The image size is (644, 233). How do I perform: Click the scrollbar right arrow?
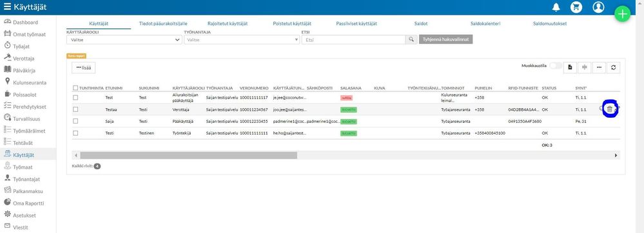click(x=616, y=156)
